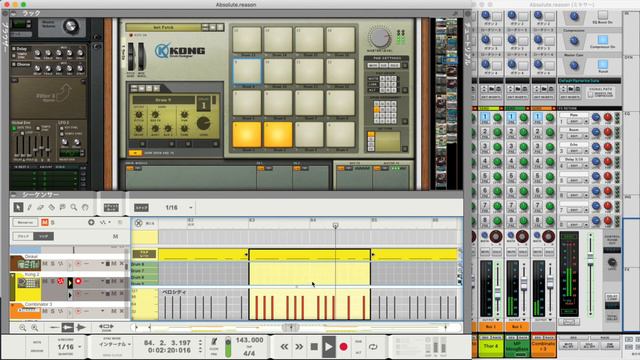Trigger the second glowing Kong pad

278,134
